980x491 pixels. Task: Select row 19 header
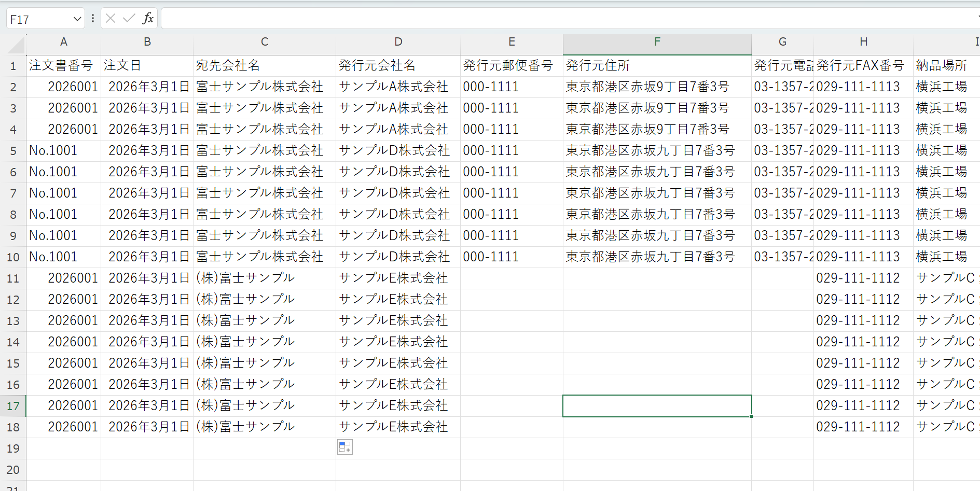[13, 448]
